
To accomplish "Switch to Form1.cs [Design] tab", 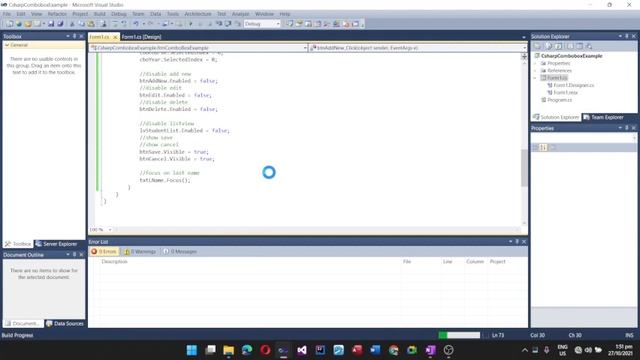I will (x=142, y=37).
